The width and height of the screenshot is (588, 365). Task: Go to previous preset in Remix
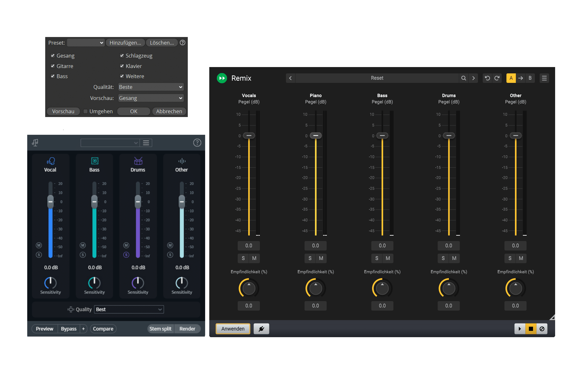(291, 78)
